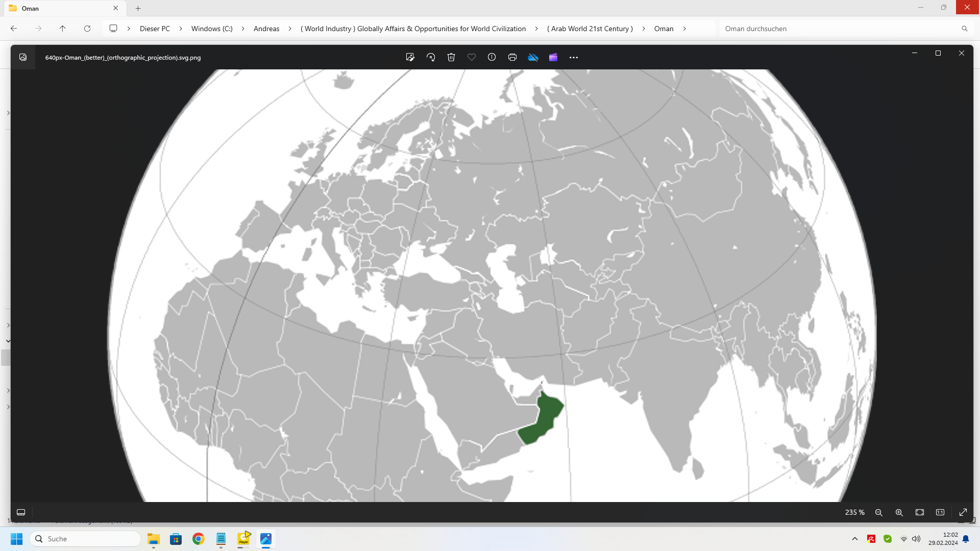Expand chevron after Oman breadcrumb

684,29
